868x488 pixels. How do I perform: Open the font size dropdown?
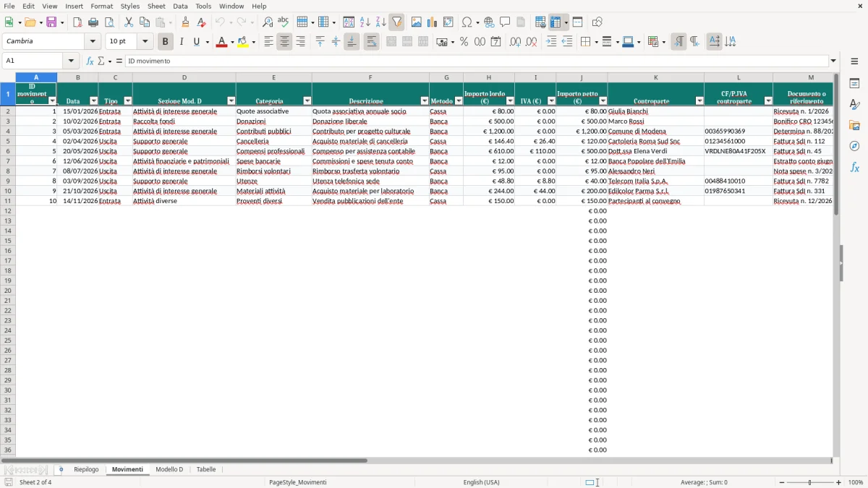[x=145, y=42]
